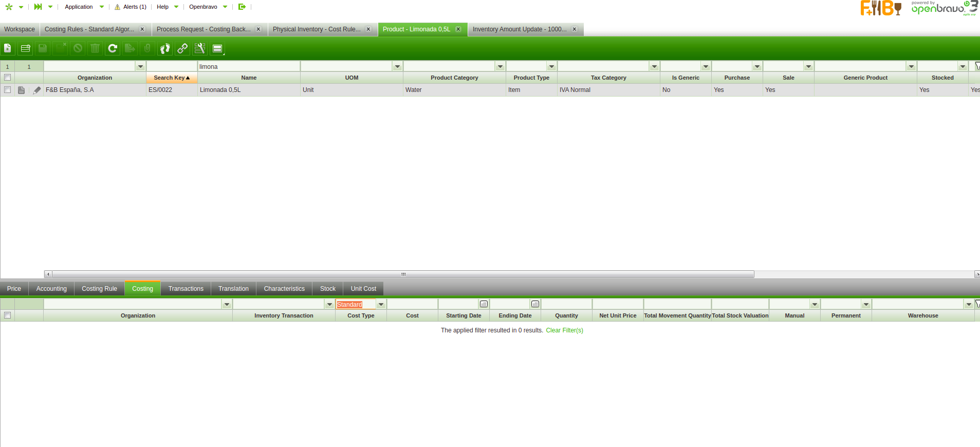The width and height of the screenshot is (980, 447).
Task: Open the Transactions subtab
Action: 186,289
